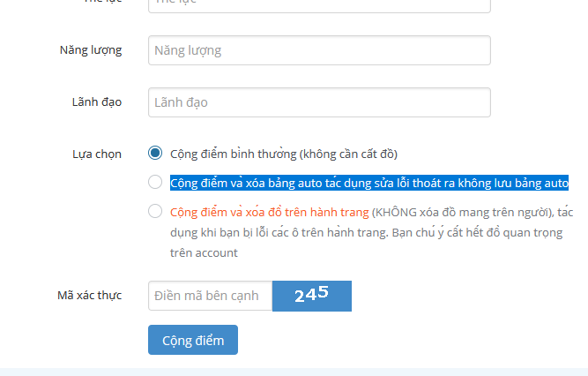Click the 'Năng lượng' field label
The height and width of the screenshot is (376, 588).
[x=91, y=49]
